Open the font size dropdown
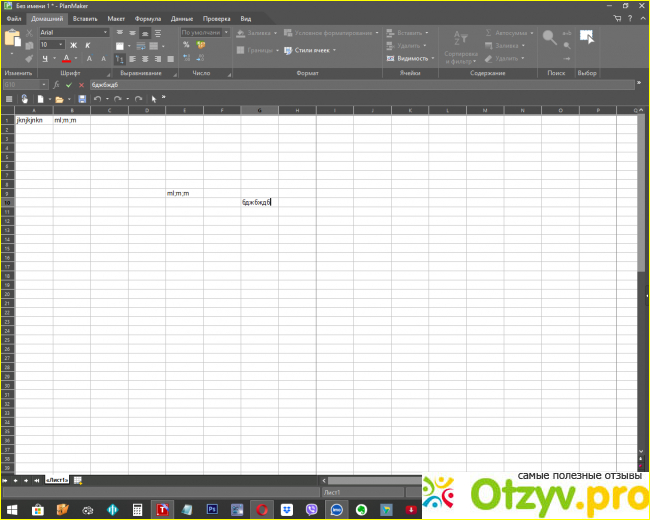This screenshot has height=520, width=650. pyautogui.click(x=50, y=45)
